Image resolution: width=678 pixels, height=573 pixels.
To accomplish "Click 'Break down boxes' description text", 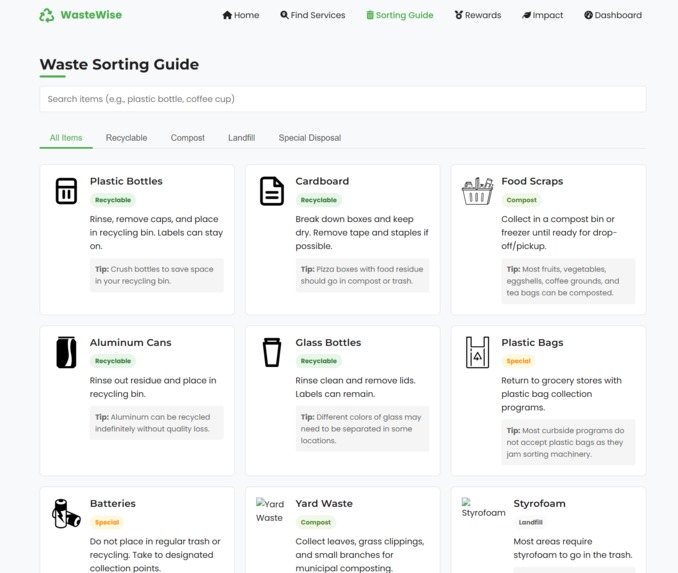I will 362,233.
